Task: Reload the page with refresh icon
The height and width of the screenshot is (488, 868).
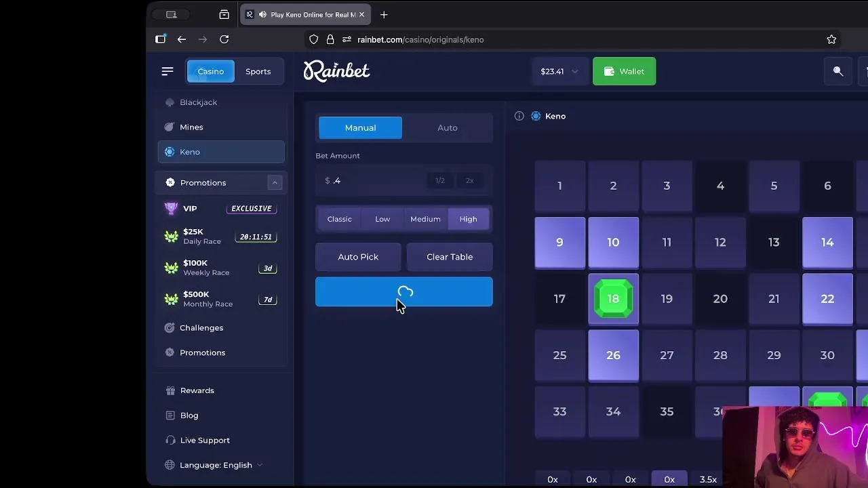Action: pos(224,39)
